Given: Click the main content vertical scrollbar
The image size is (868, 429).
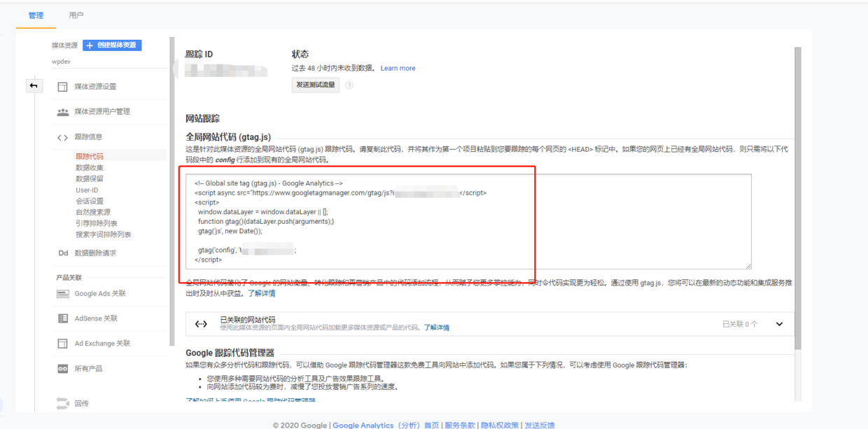Looking at the screenshot, I should point(798,198).
